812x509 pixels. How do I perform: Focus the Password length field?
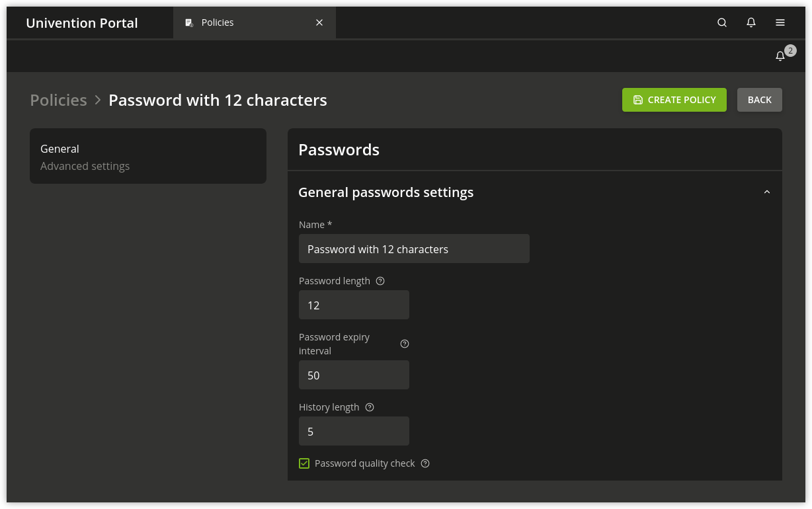click(354, 305)
